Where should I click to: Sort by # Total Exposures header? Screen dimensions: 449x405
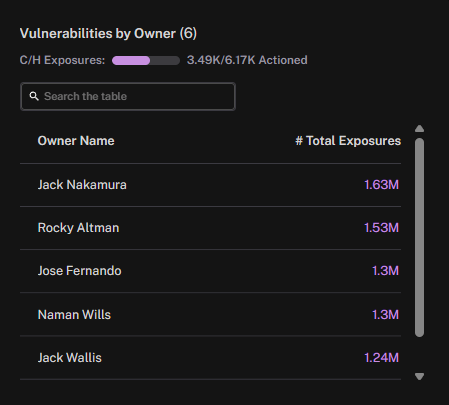[x=348, y=141]
